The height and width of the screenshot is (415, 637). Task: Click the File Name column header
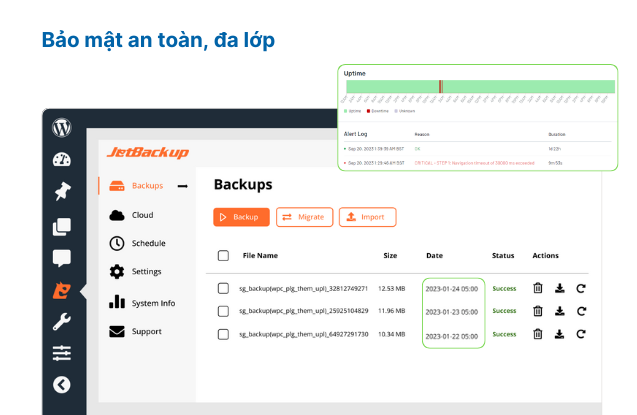tap(260, 255)
